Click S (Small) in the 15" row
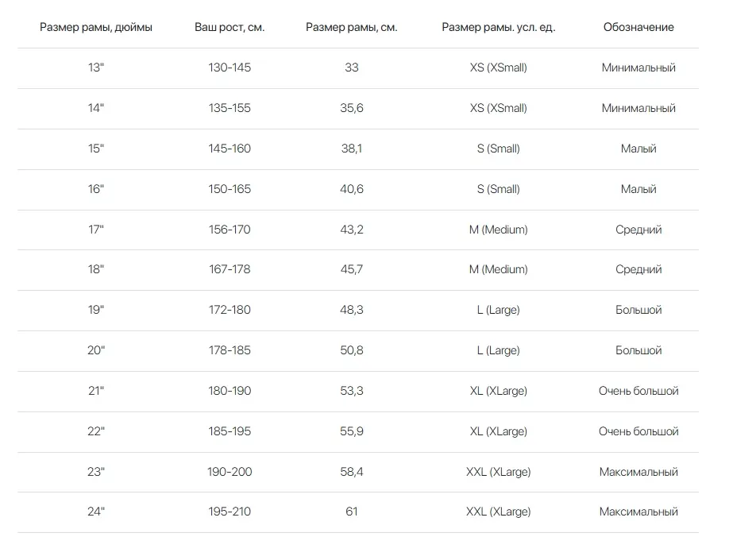 point(499,149)
